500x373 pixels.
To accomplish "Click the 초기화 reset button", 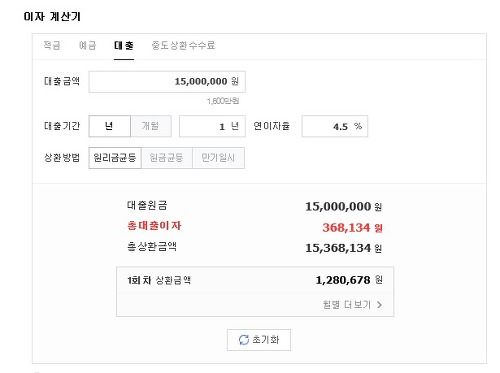I will [x=259, y=340].
